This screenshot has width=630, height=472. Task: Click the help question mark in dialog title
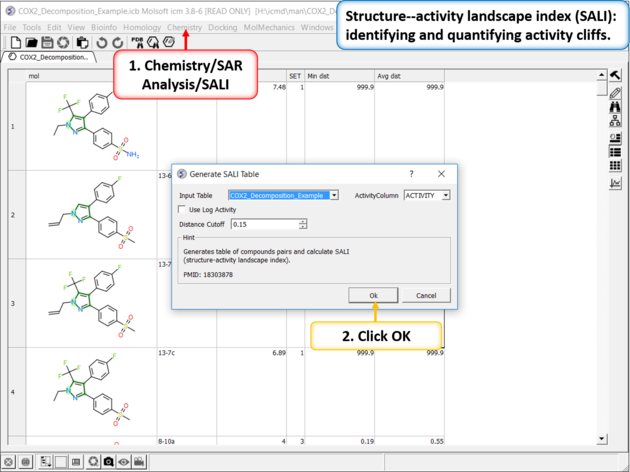[x=411, y=174]
